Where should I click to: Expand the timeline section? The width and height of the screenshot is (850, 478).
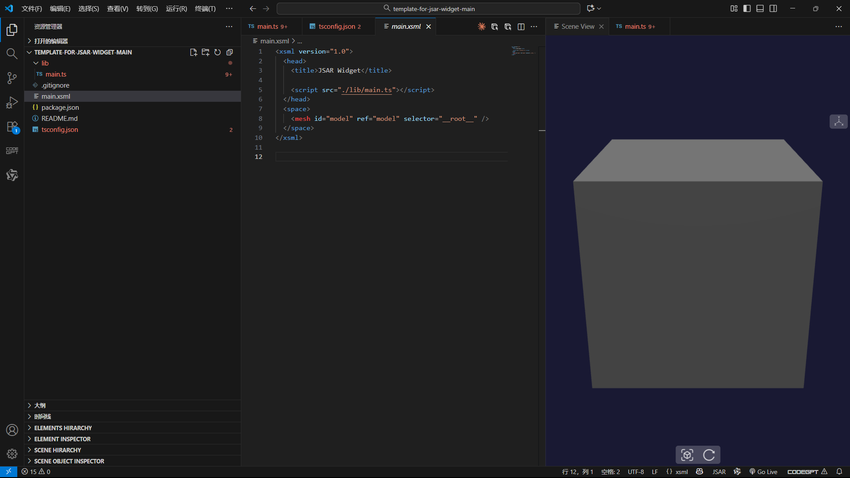pos(132,417)
